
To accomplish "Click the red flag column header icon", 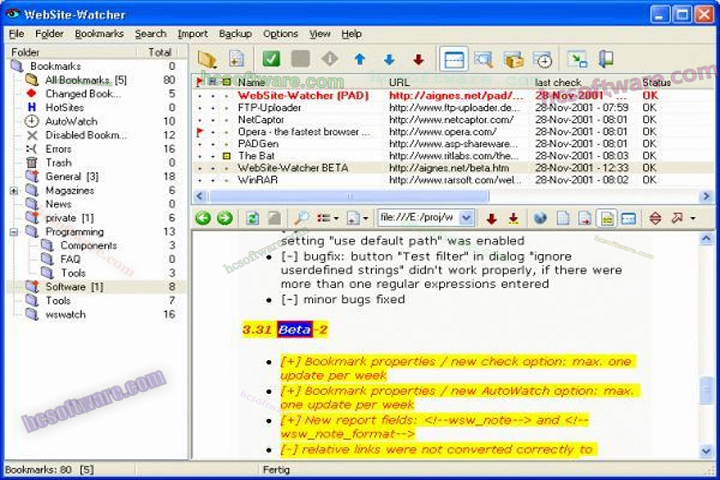I will 200,82.
